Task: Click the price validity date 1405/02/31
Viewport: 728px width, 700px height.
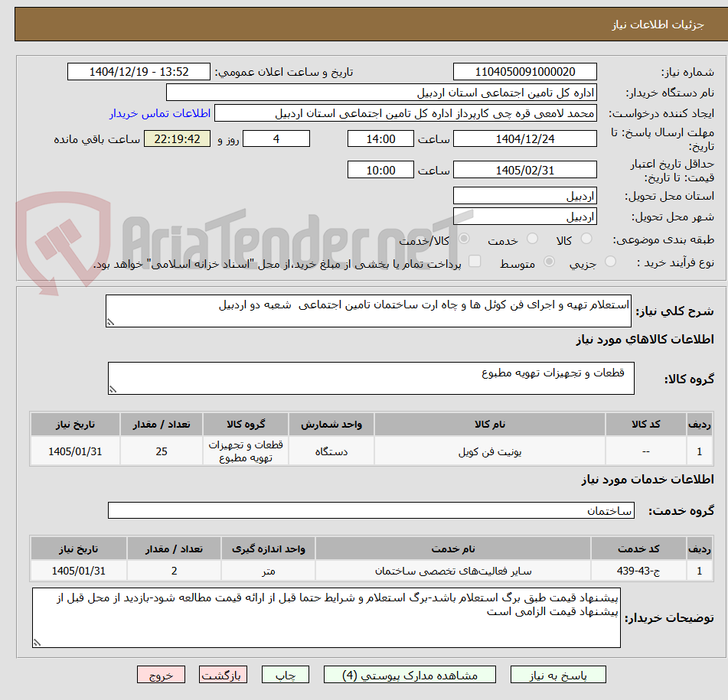Action: tap(524, 170)
